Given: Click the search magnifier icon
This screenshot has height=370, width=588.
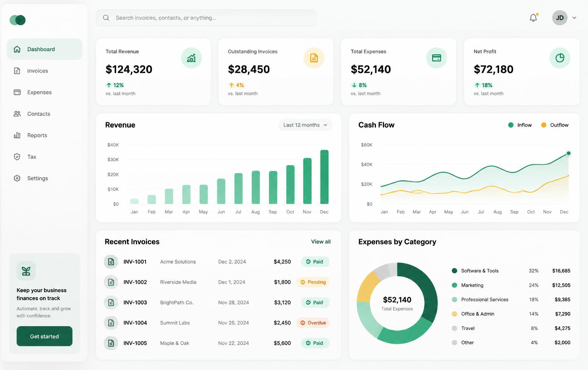Looking at the screenshot, I should [x=106, y=18].
